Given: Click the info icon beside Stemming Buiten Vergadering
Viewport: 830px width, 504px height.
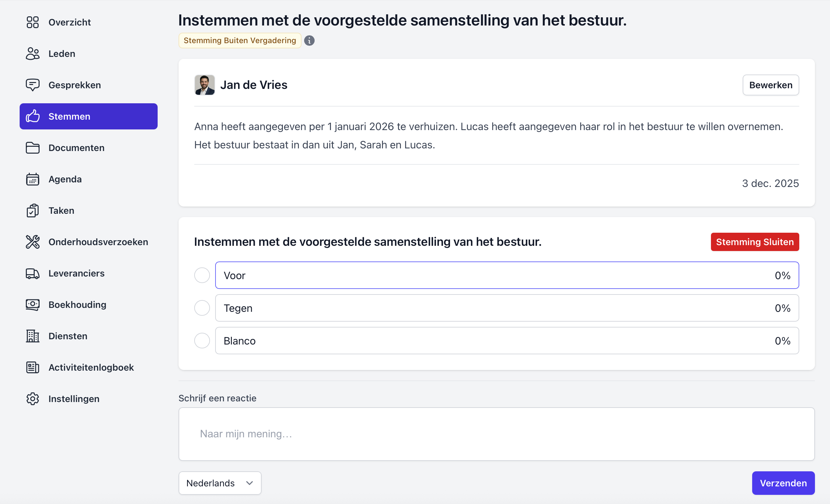Looking at the screenshot, I should pyautogui.click(x=309, y=41).
